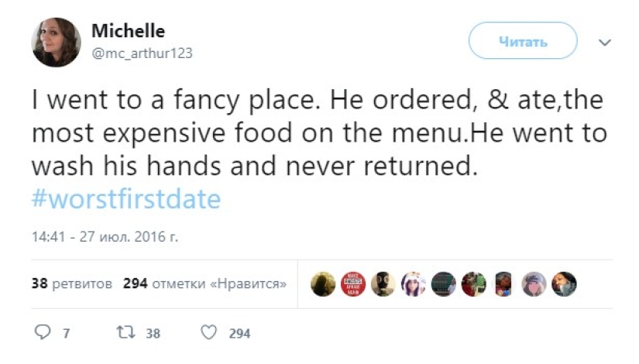
Task: Click the reply speech bubble icon
Action: coord(43,333)
